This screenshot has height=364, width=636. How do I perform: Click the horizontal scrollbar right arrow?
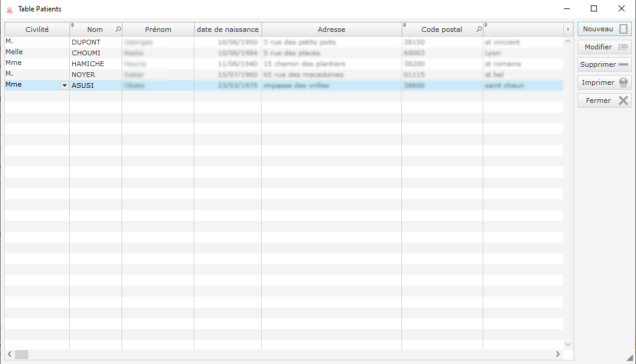[559, 355]
